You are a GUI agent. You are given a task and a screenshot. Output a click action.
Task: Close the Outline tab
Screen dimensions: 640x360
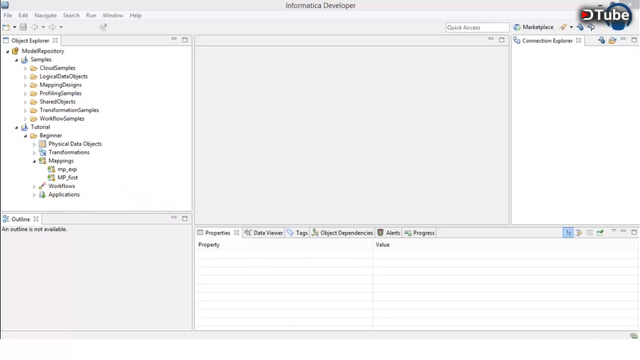36,219
